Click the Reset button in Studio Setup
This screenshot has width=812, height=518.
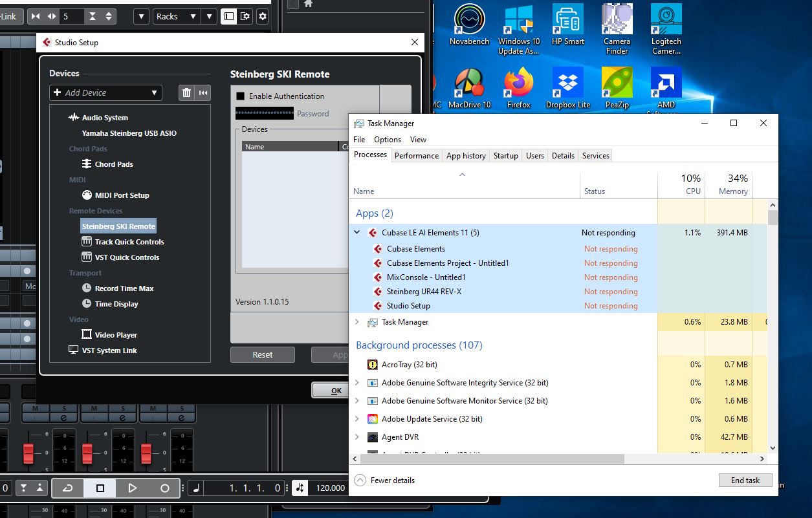click(262, 354)
